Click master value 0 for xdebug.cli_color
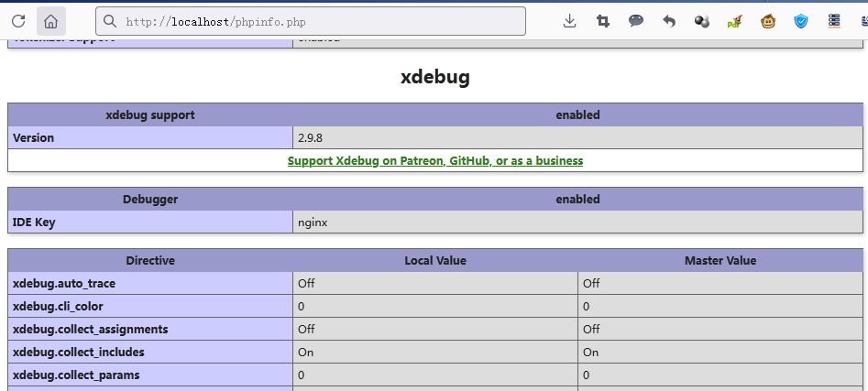Image resolution: width=868 pixels, height=391 pixels. 587,307
